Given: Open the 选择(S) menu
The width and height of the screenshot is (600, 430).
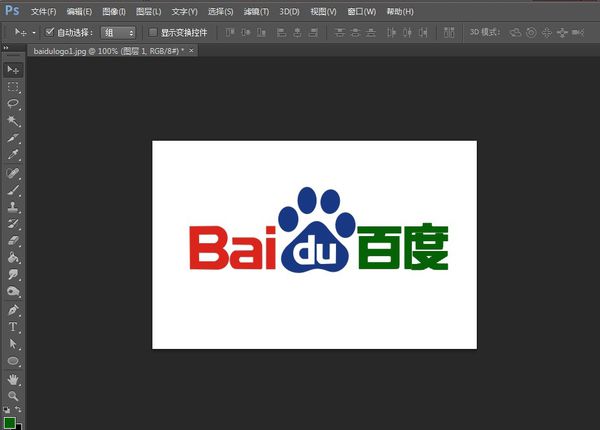Looking at the screenshot, I should (x=220, y=12).
